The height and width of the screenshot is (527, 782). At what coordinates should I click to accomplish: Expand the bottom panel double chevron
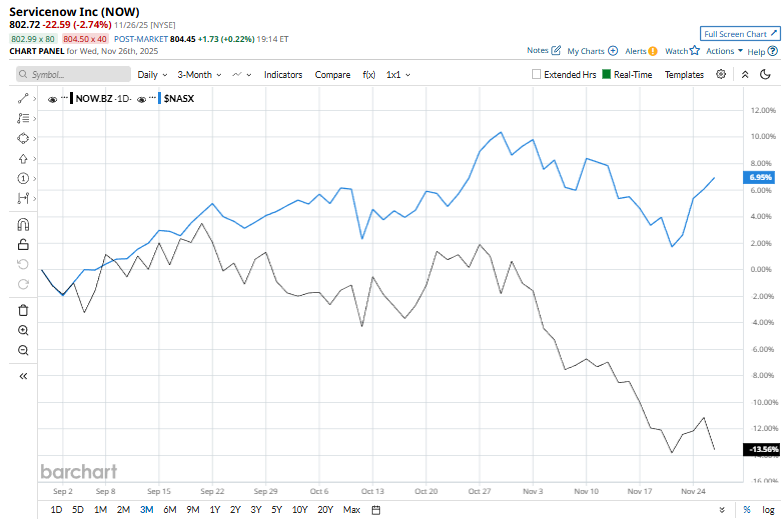tap(722, 510)
